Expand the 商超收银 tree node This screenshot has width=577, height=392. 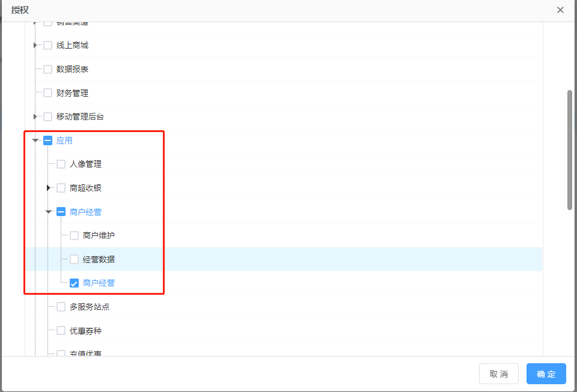pos(49,188)
